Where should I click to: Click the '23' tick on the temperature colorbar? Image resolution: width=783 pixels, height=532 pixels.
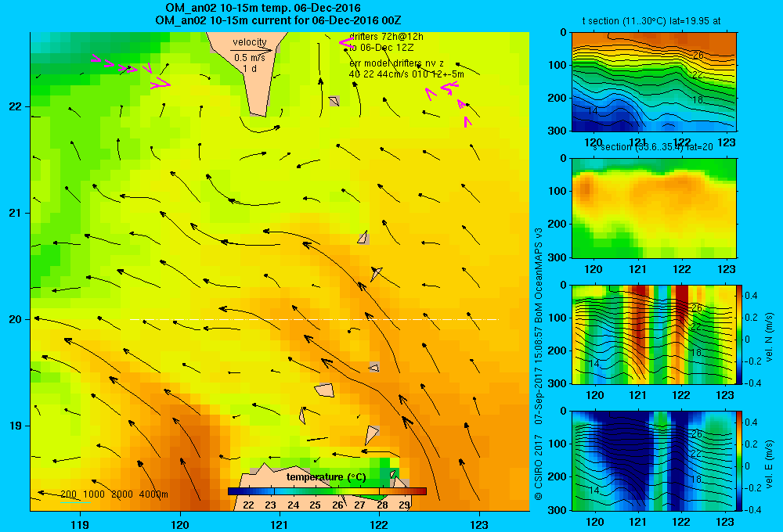point(270,505)
